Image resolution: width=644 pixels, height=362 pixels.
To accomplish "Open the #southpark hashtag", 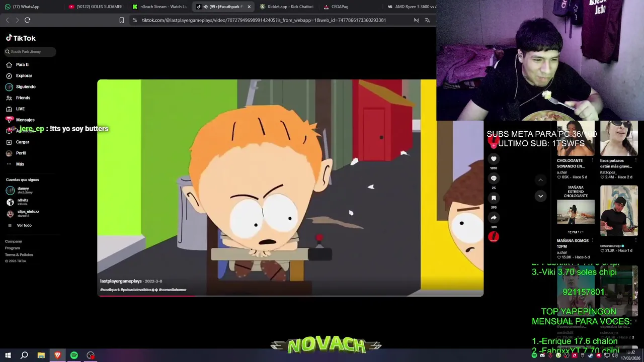I will click(x=110, y=290).
